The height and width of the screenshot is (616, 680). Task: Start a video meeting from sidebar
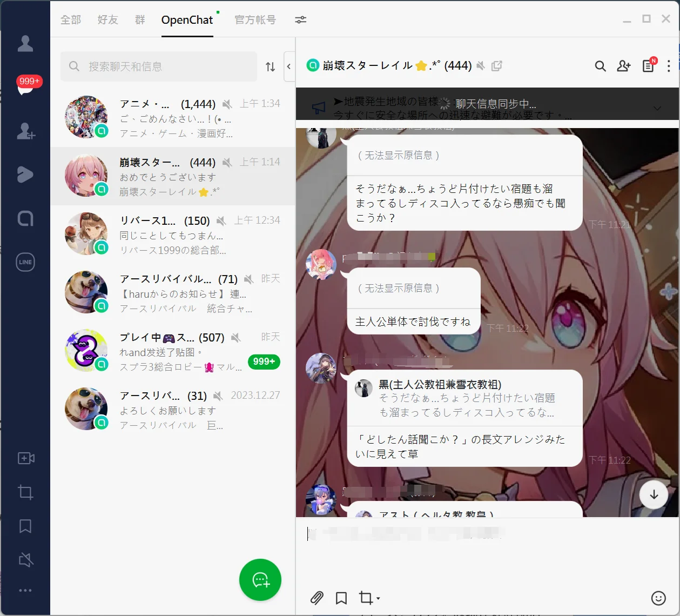point(25,458)
